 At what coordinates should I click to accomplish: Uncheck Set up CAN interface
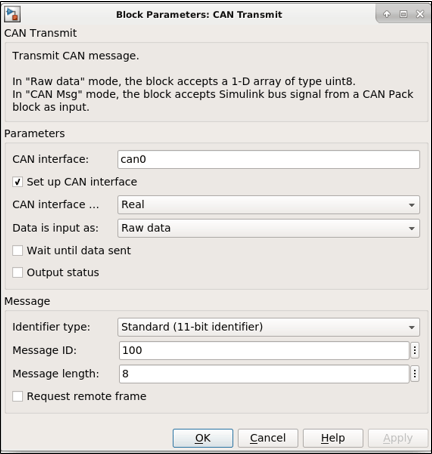point(18,182)
